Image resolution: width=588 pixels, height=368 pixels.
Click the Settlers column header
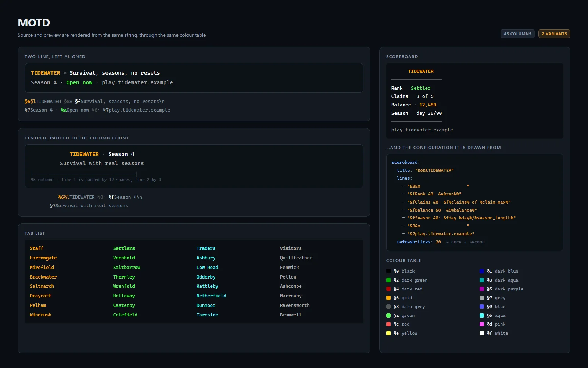pos(124,248)
